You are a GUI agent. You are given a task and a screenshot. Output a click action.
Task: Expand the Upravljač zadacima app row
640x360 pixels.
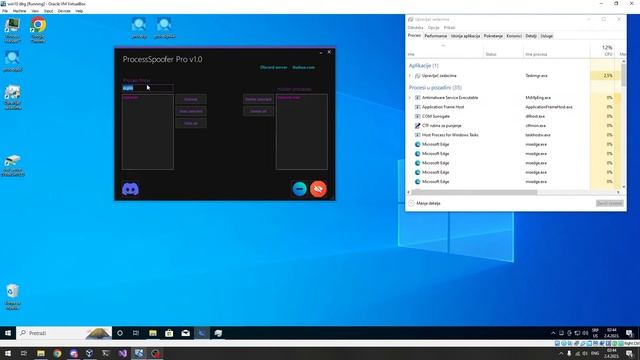410,76
